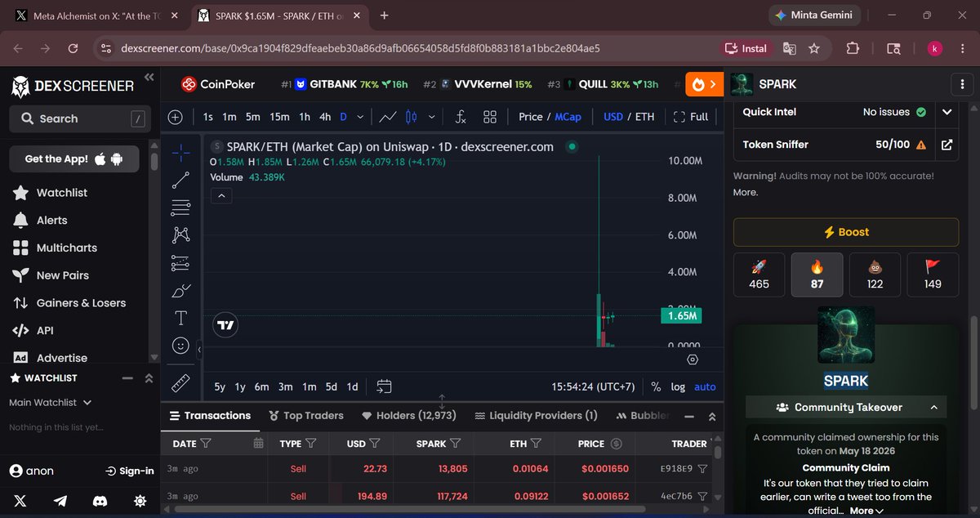
Task: Select the candlestick chart style
Action: point(411,117)
